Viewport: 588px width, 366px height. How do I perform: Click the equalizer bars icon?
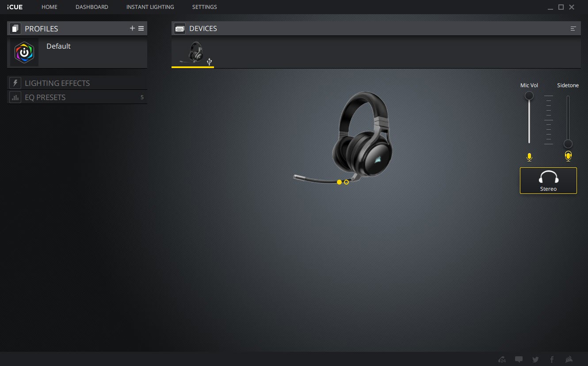click(15, 97)
